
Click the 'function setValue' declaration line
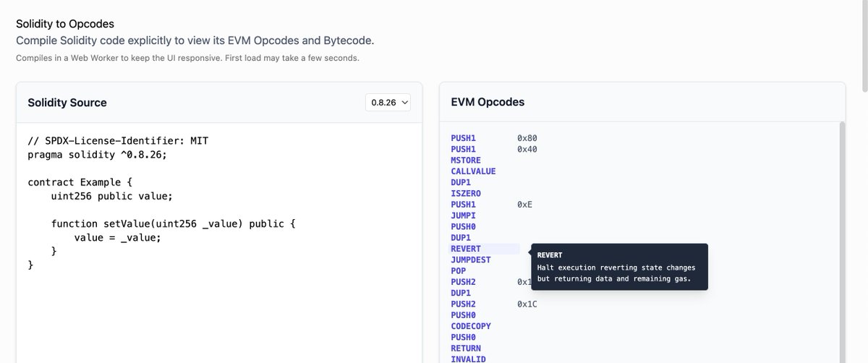[174, 223]
